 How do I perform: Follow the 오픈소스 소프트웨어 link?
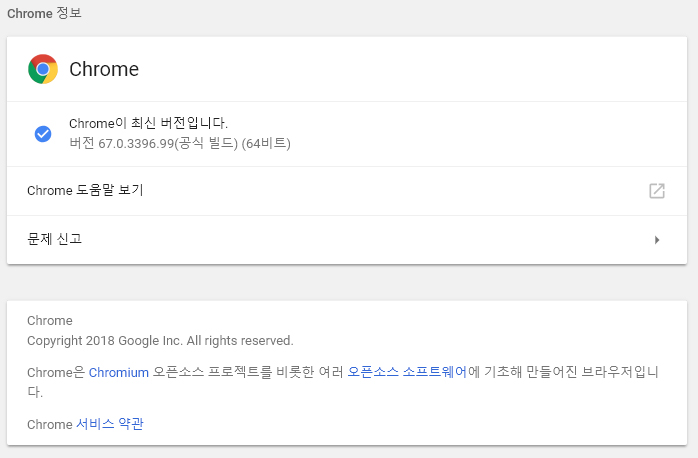[407, 372]
